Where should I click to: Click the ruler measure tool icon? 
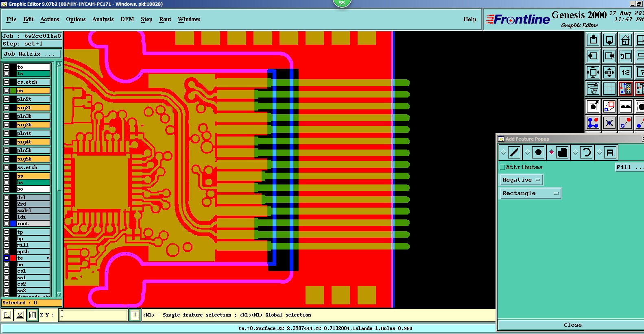tap(626, 106)
